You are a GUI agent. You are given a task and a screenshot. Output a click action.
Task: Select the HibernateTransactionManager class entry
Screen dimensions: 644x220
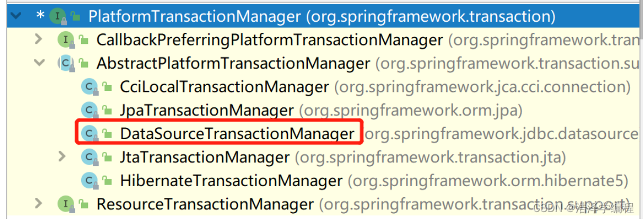[231, 181]
